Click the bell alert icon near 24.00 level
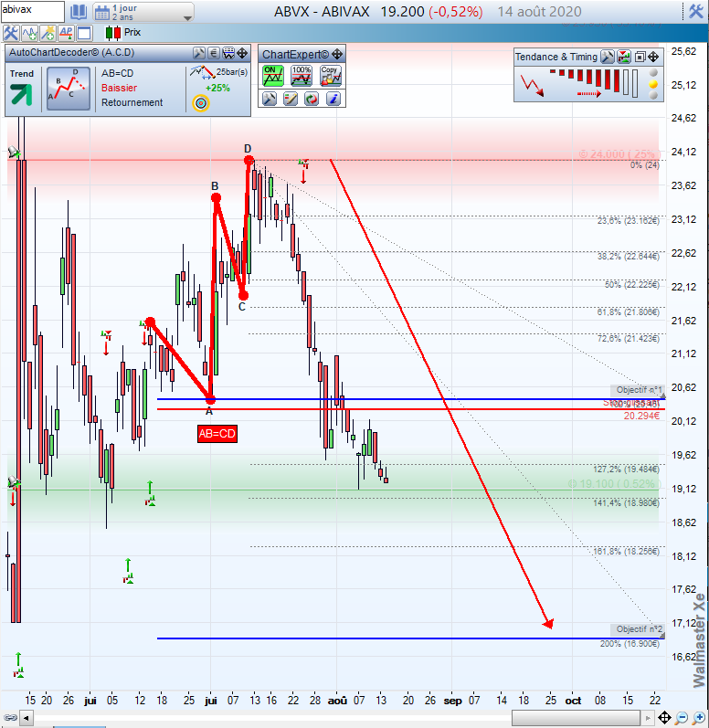The height and width of the screenshot is (728, 709). tap(14, 152)
